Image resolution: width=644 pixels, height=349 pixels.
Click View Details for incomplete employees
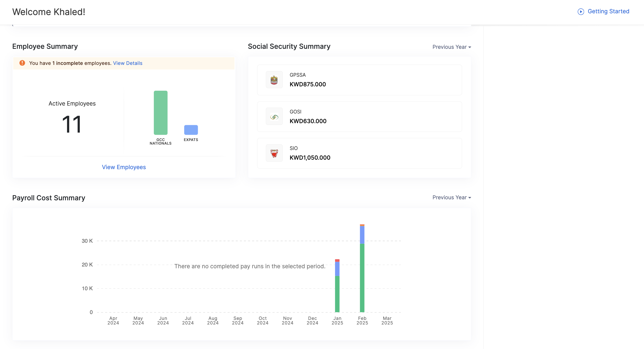coord(128,63)
